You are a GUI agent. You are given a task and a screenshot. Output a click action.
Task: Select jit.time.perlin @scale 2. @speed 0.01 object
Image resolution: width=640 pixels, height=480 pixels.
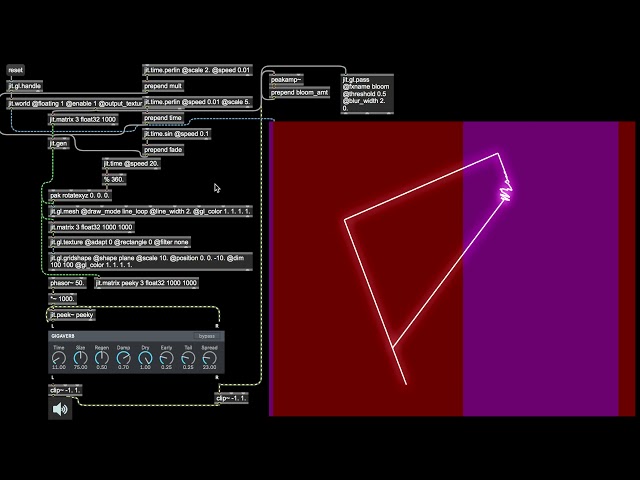(197, 70)
